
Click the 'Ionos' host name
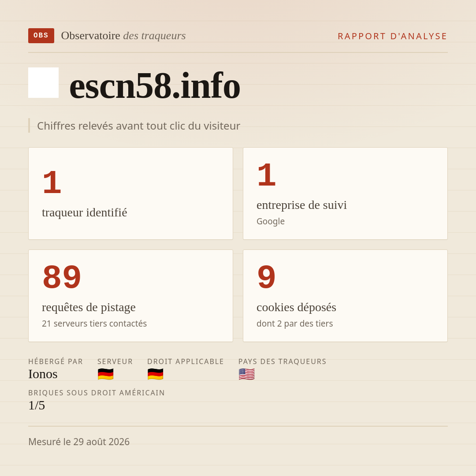43,374
